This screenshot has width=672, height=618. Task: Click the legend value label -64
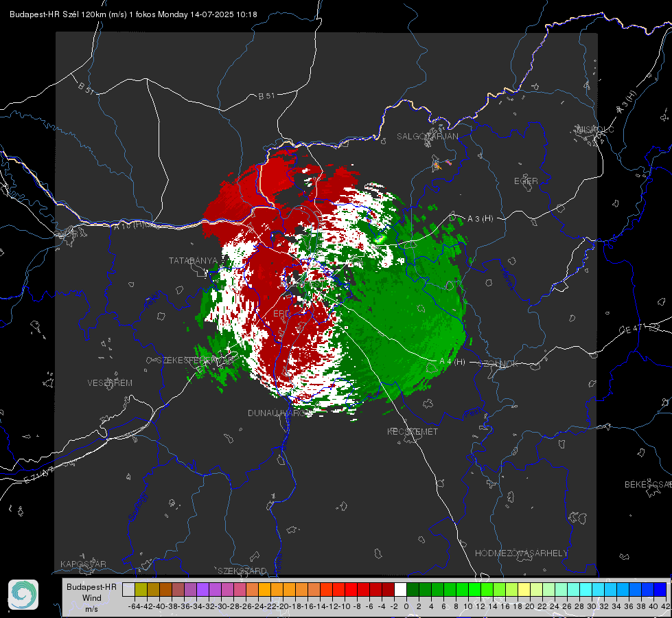click(134, 606)
